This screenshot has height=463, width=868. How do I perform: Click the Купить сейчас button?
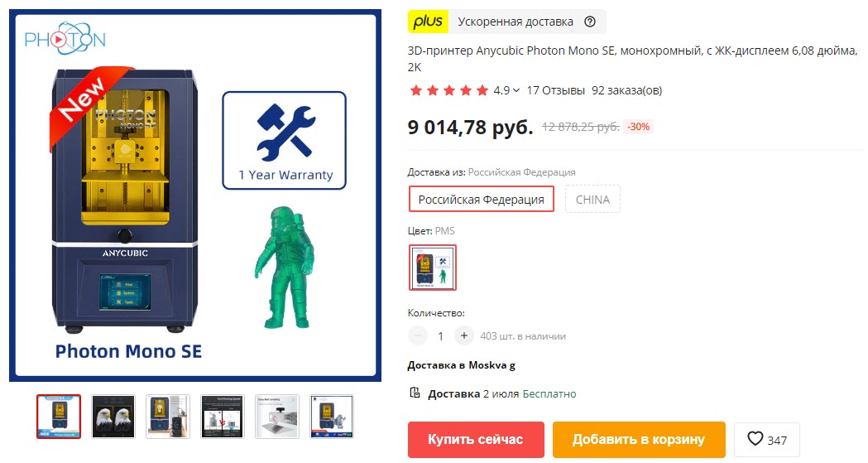coord(476,440)
